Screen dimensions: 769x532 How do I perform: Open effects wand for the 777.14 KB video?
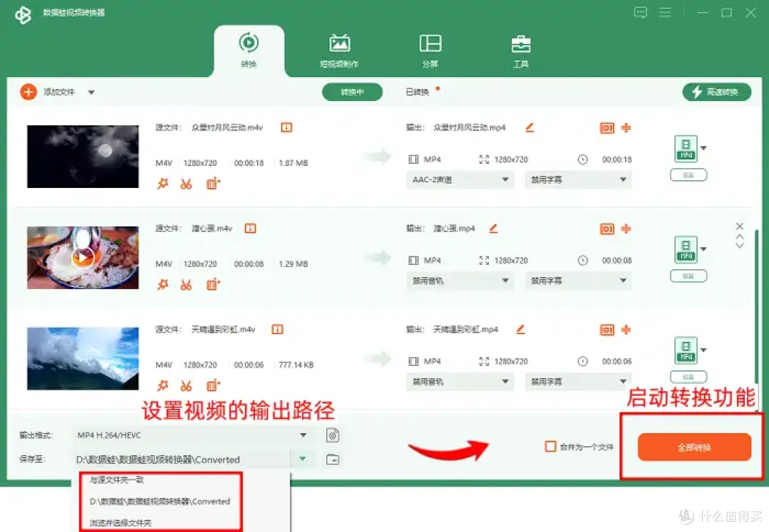click(162, 385)
